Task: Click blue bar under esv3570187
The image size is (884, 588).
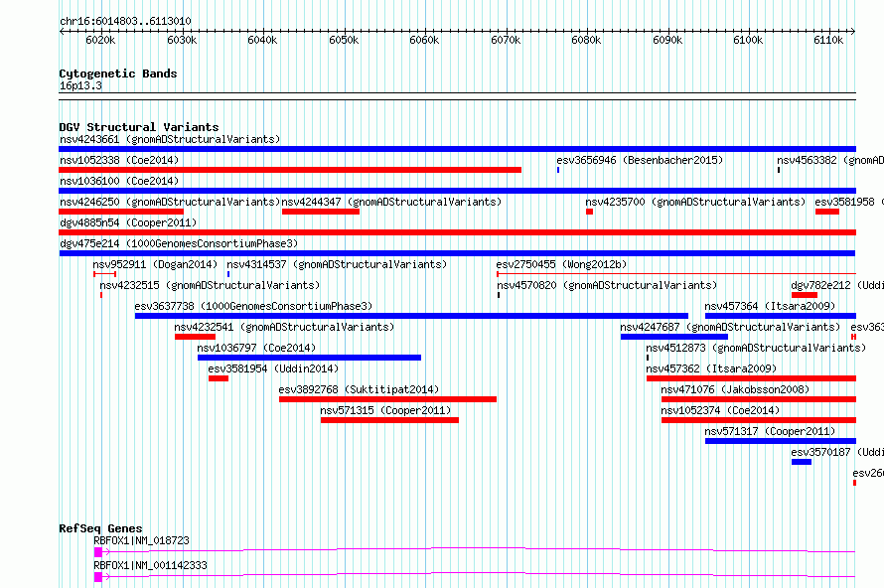Action: click(802, 462)
